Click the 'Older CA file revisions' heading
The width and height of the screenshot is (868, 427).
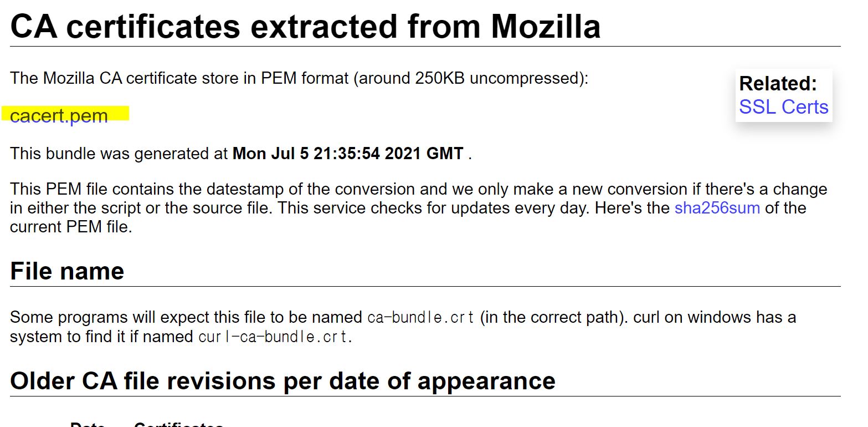click(283, 381)
